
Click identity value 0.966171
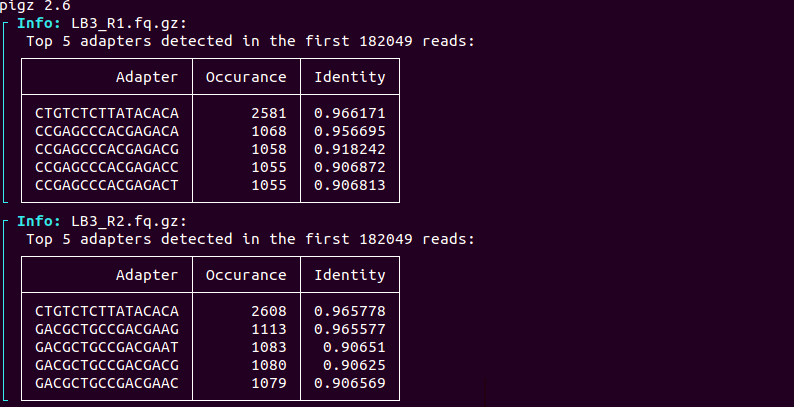click(350, 113)
